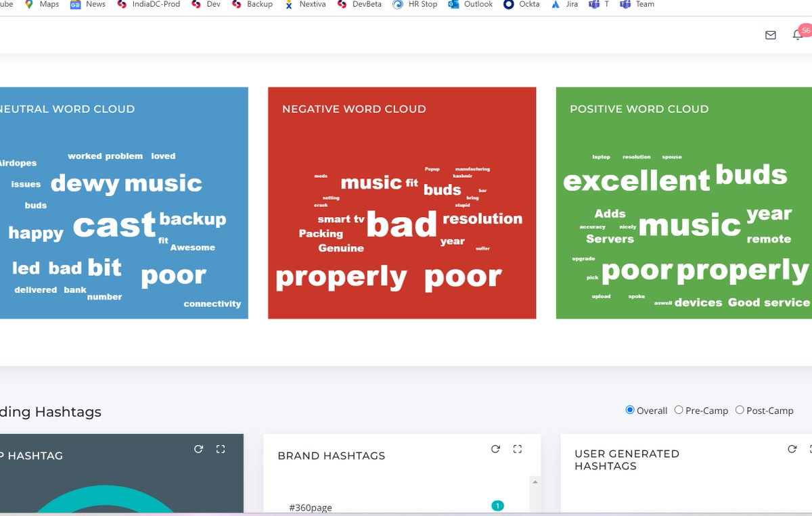
Task: Click Negative Word Cloud heading
Action: click(354, 109)
